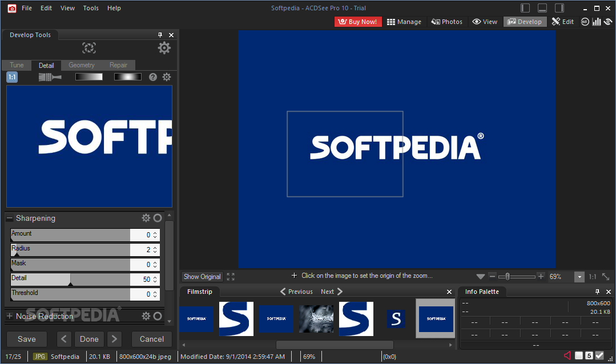The height and width of the screenshot is (364, 616).
Task: Pin the Develop Tools panel
Action: tap(160, 35)
